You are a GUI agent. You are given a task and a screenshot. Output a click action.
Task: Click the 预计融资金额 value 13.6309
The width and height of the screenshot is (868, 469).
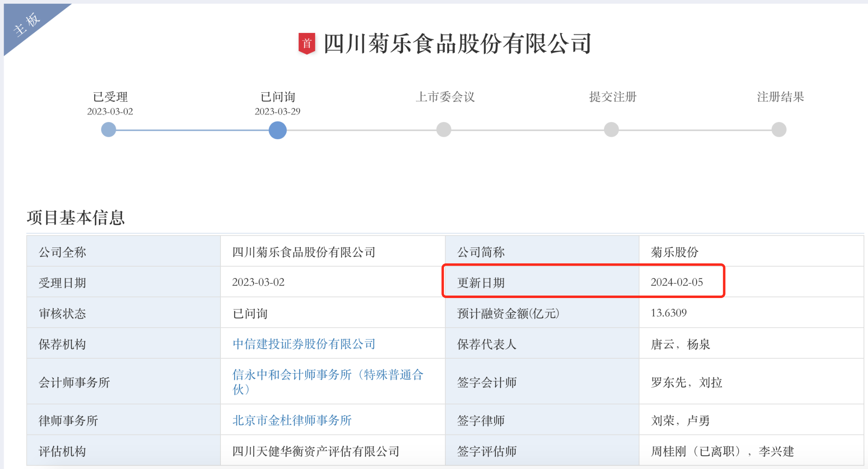tap(669, 313)
